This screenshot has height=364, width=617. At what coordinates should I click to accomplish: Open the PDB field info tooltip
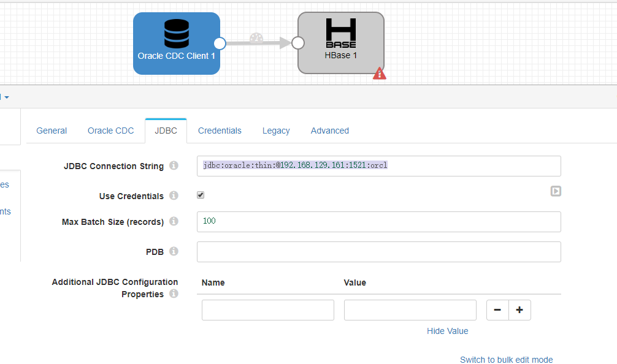click(x=174, y=251)
